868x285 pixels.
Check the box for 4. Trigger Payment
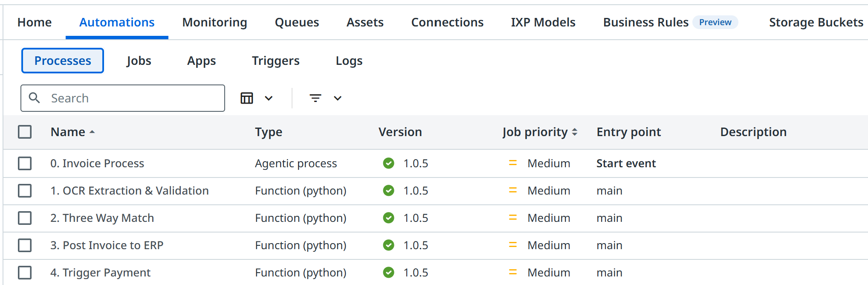click(x=25, y=273)
